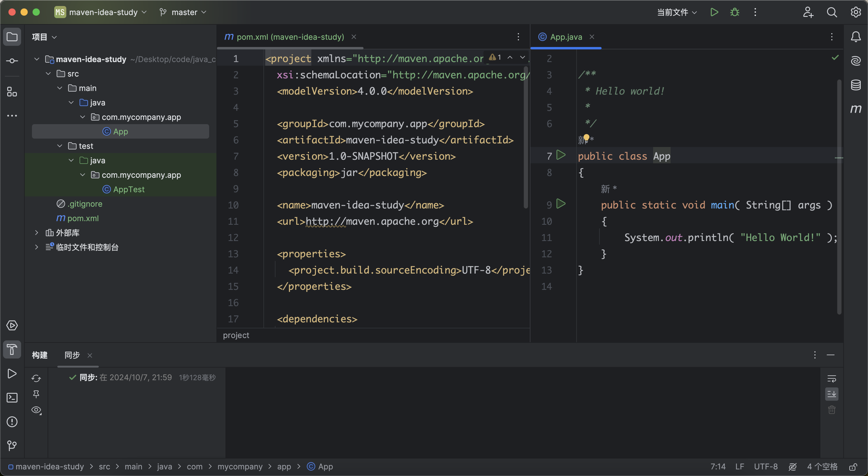868x476 pixels.
Task: Click run gutter icon beside main method
Action: click(x=561, y=204)
